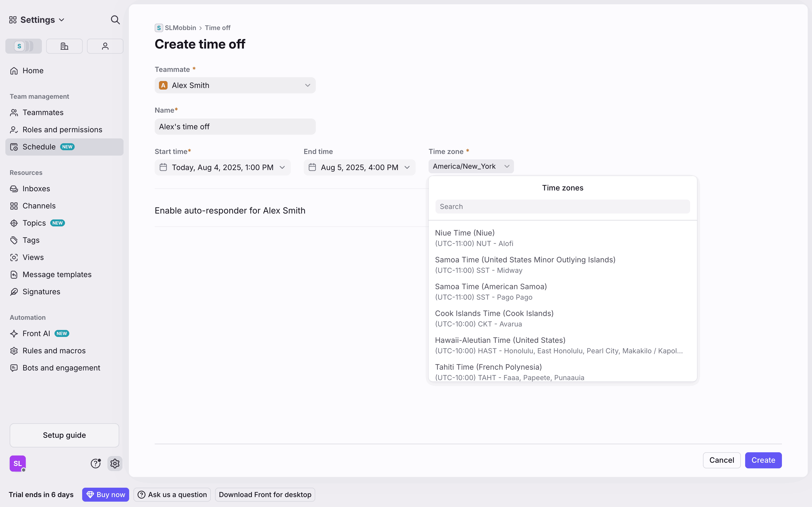Expand the Teammate Alex Smith dropdown
Viewport: 812px width, 507px height.
[x=235, y=86]
